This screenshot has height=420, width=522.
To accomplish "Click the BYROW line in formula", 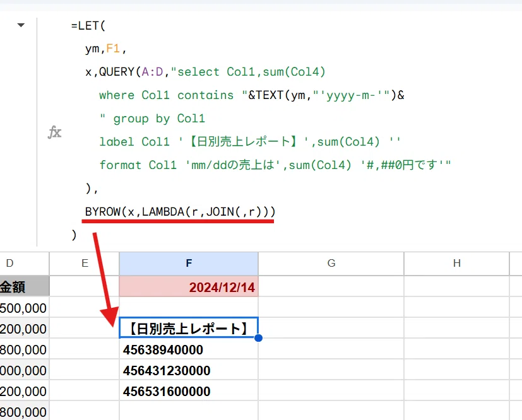I will 180,212.
